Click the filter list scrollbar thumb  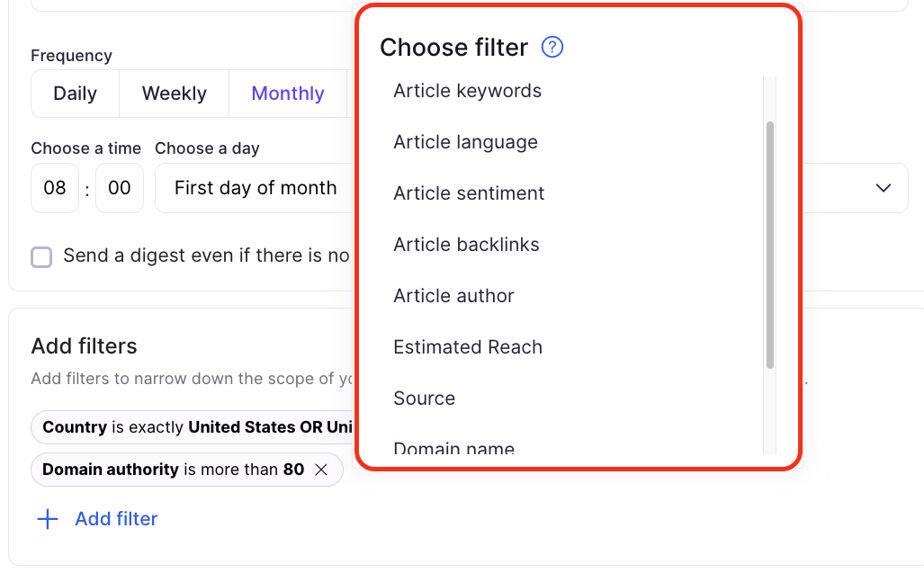pyautogui.click(x=770, y=243)
